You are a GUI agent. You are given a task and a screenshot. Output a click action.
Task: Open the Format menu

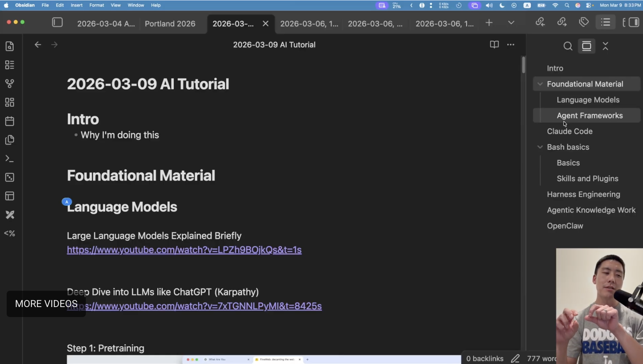(x=97, y=5)
